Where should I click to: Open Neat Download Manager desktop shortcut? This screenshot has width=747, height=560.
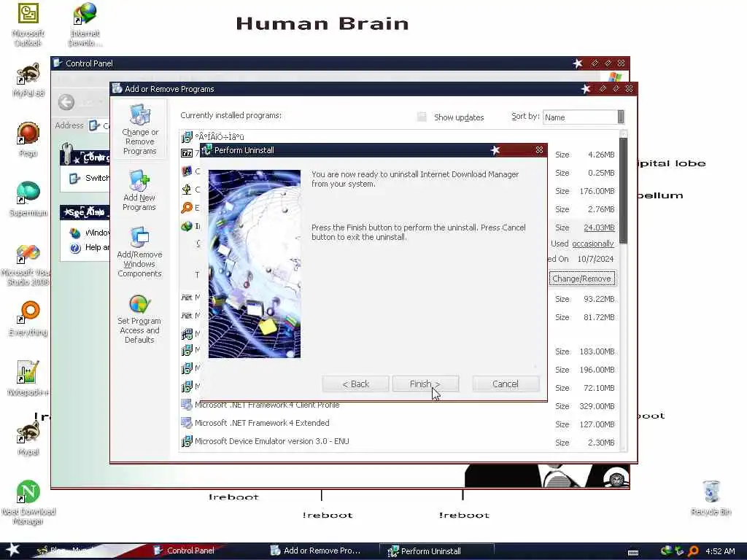28,502
